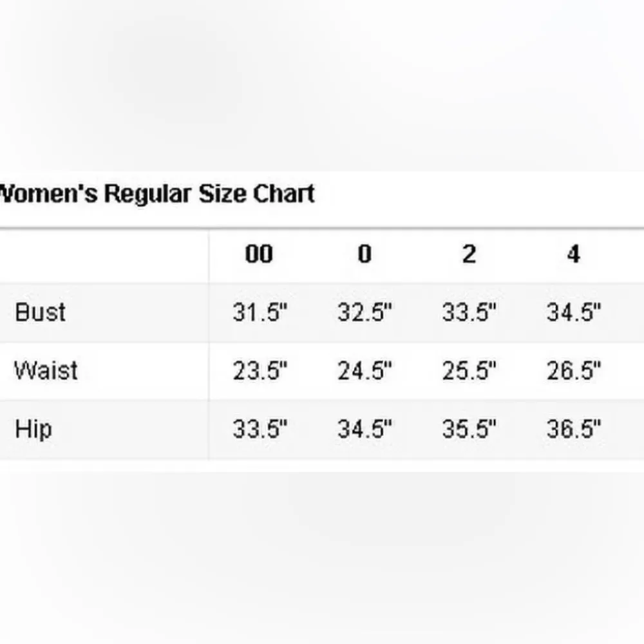Screen dimensions: 644x644
Task: Click the 26.5" waist measurement cell
Action: pos(574,371)
